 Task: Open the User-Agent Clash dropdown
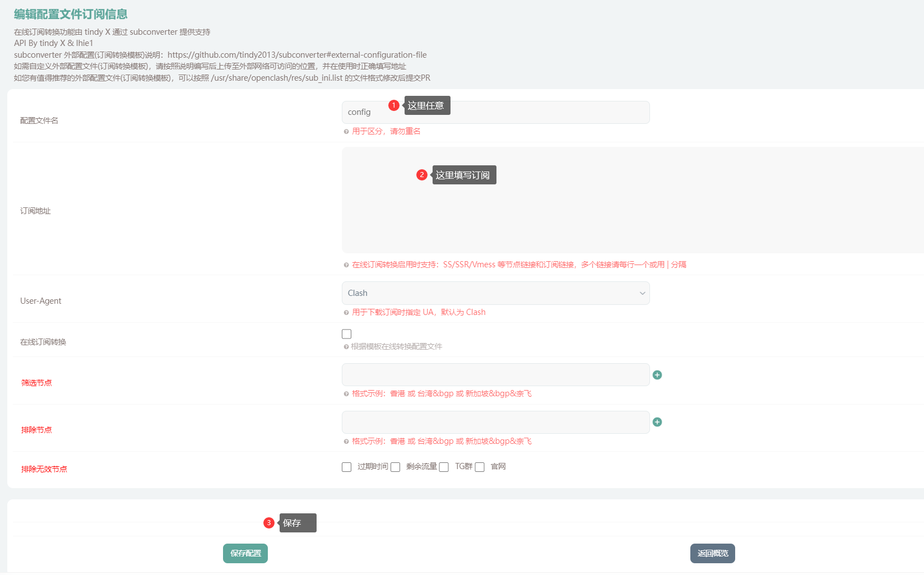[x=495, y=293]
